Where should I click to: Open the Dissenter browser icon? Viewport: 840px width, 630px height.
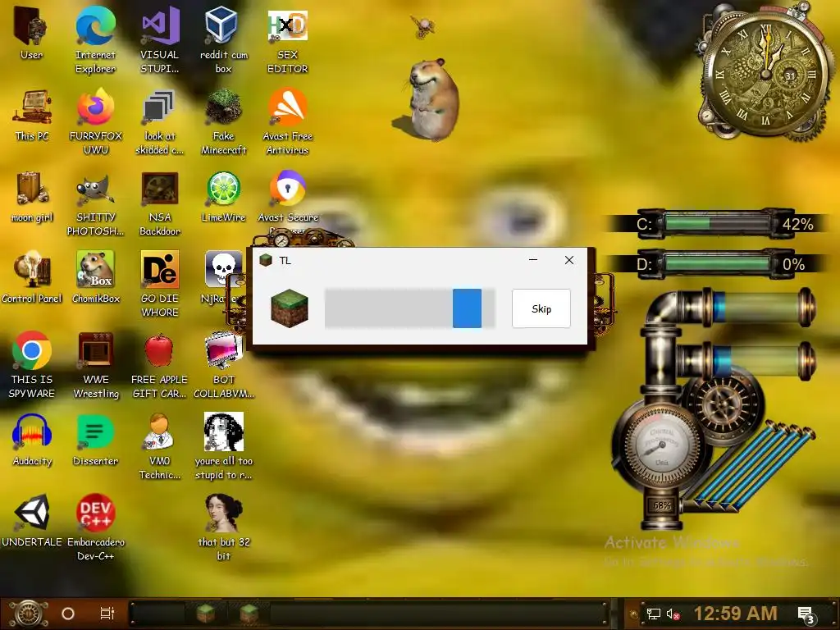tap(95, 441)
